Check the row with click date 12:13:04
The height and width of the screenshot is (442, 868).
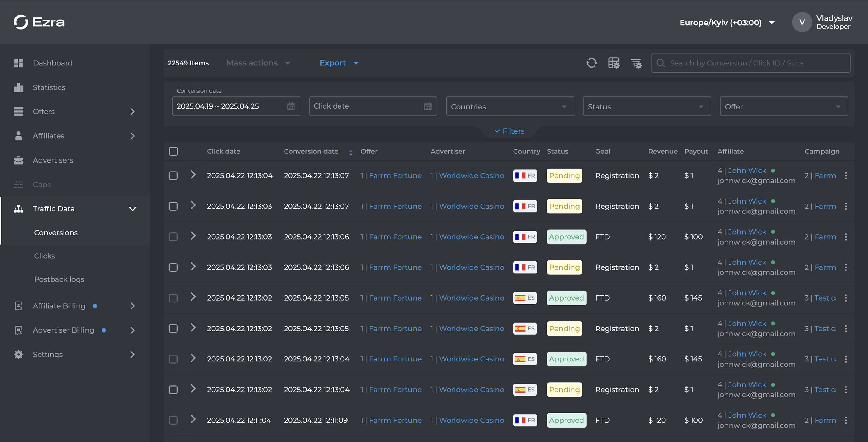click(x=173, y=176)
